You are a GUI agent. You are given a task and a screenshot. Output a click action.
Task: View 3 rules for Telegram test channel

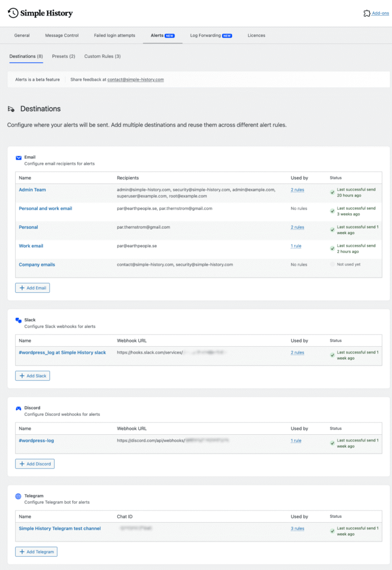point(297,529)
